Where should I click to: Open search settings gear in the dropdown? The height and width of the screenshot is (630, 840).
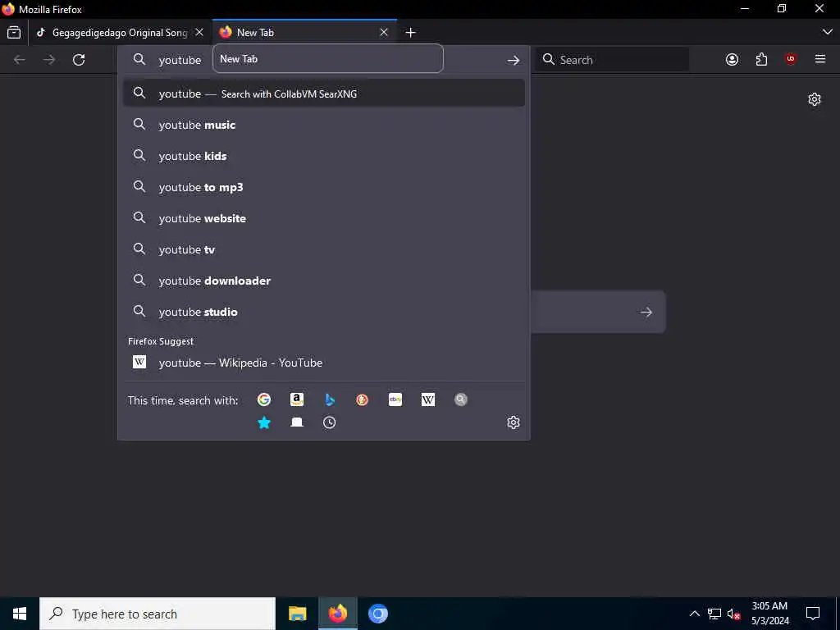pos(514,422)
